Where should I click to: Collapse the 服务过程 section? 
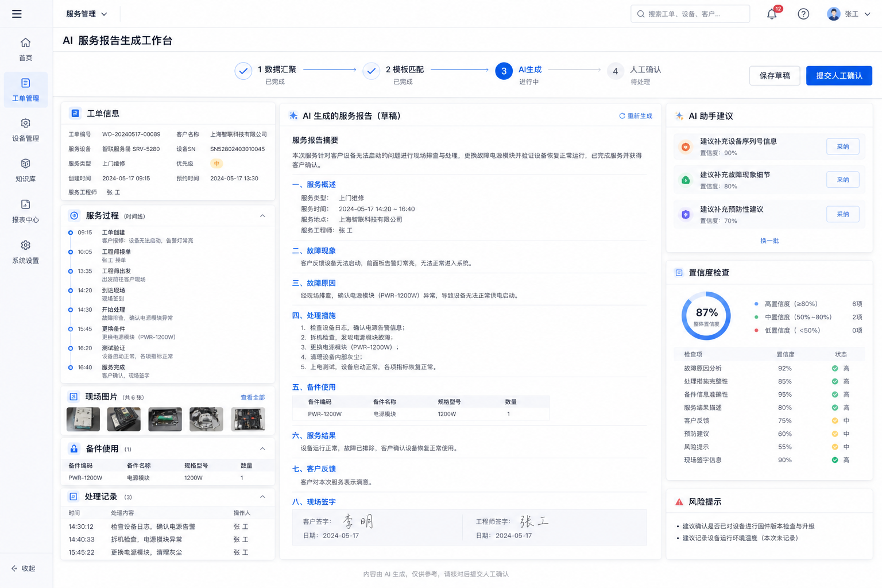tap(262, 216)
